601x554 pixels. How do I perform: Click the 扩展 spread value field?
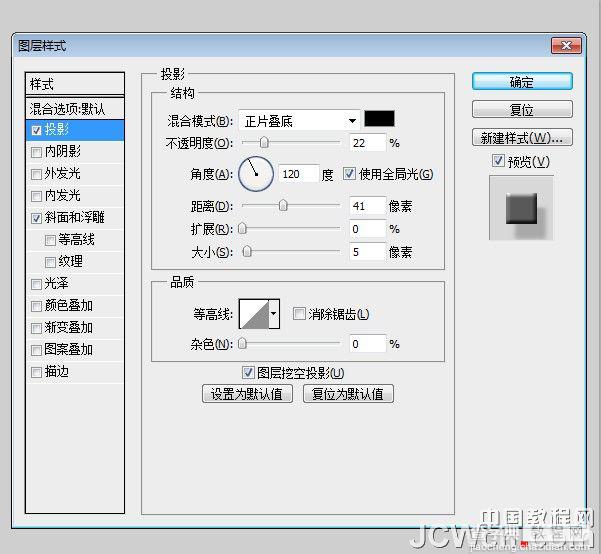click(x=367, y=229)
